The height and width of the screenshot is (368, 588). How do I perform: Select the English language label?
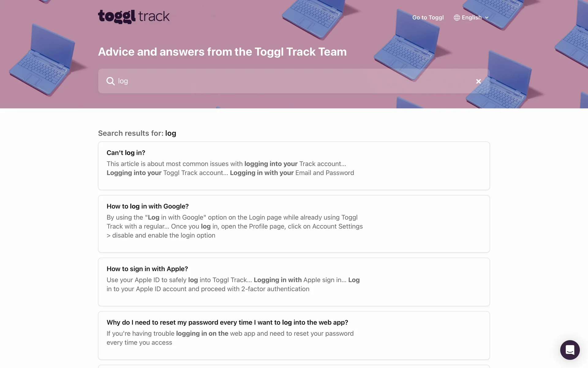tap(472, 18)
